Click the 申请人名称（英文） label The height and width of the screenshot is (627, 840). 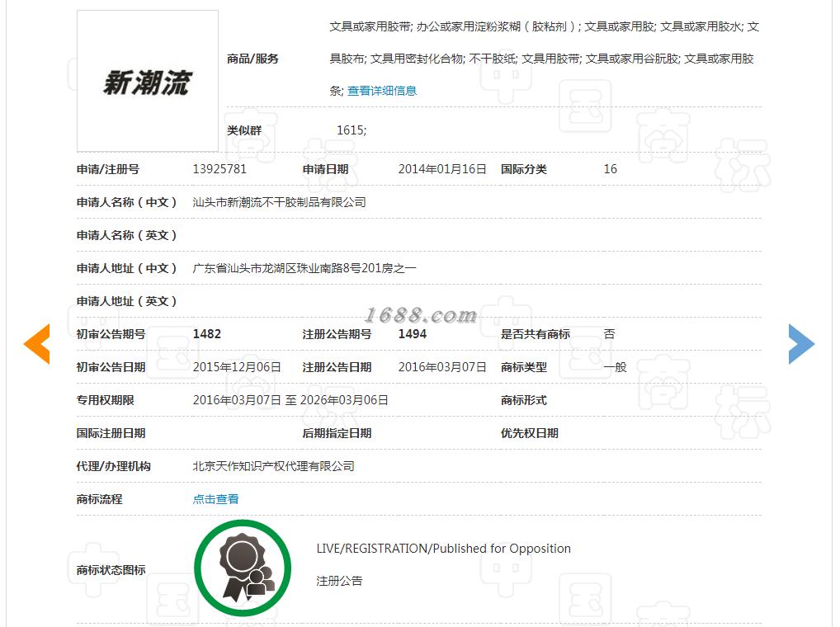coord(126,236)
